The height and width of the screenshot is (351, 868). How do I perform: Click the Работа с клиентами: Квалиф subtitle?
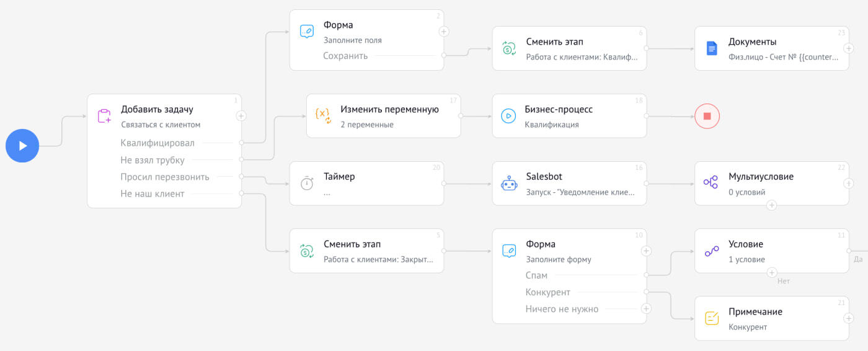[582, 57]
